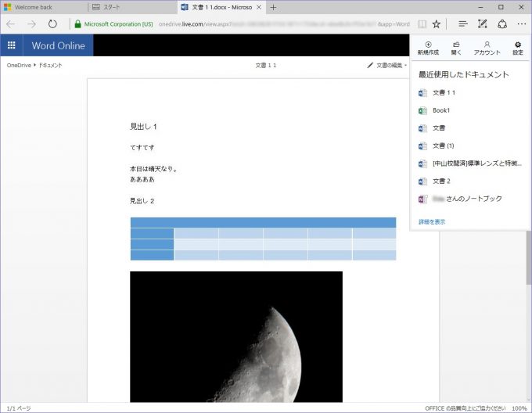Screen dimensions: 532x413
Task: Open recent document 文書 2
Action: (470, 181)
